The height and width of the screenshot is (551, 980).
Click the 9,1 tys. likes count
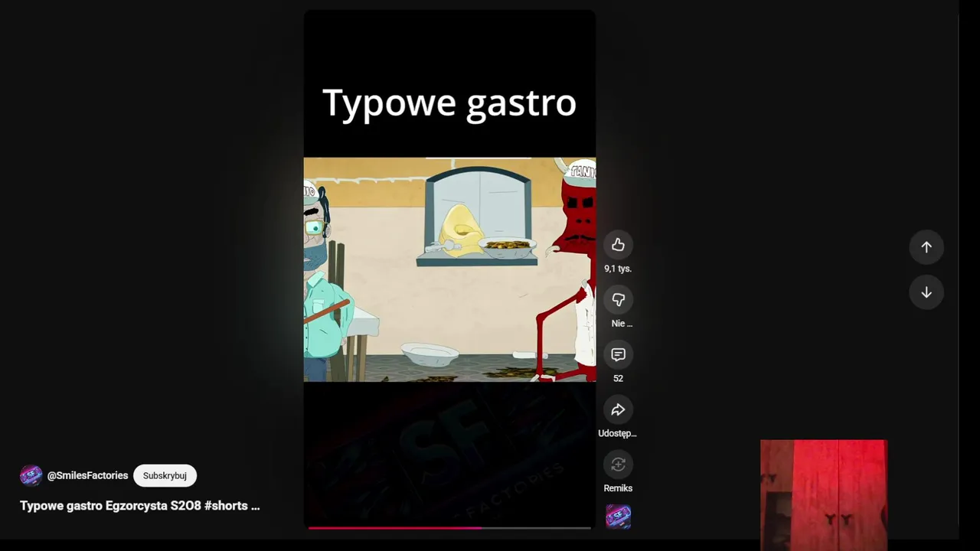coord(618,269)
